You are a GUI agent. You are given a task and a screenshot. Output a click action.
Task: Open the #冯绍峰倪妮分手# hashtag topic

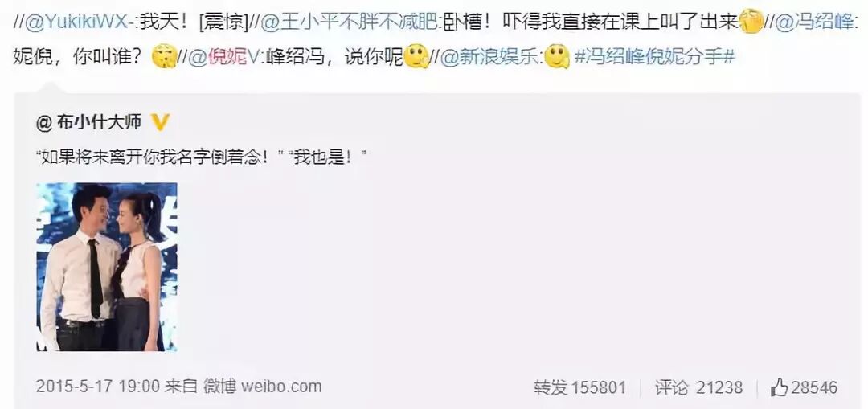653,57
